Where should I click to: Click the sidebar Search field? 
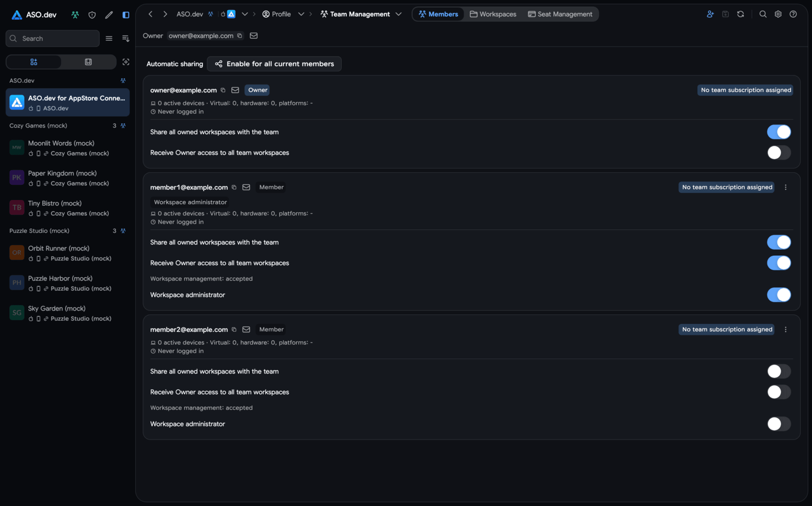coord(52,38)
